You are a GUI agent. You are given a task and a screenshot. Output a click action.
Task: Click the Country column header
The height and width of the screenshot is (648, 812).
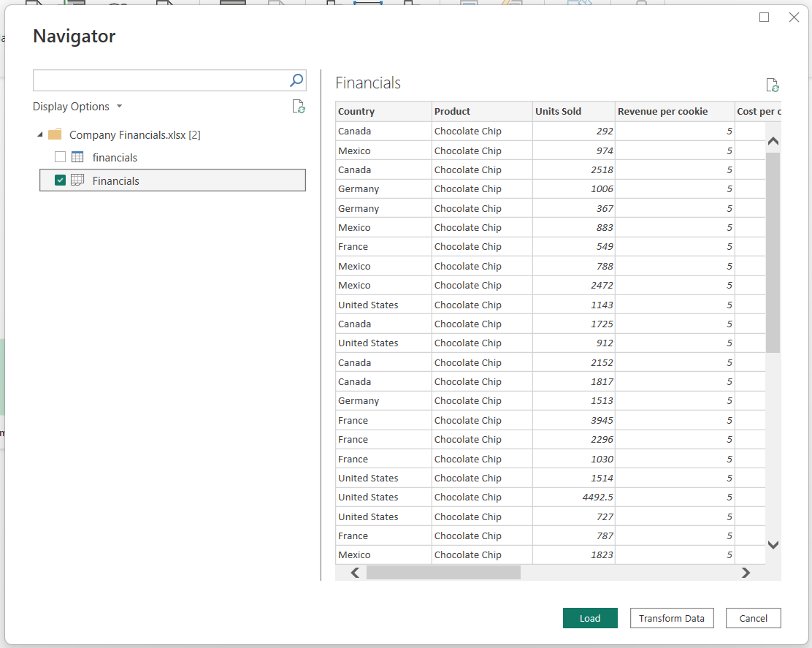tap(384, 111)
